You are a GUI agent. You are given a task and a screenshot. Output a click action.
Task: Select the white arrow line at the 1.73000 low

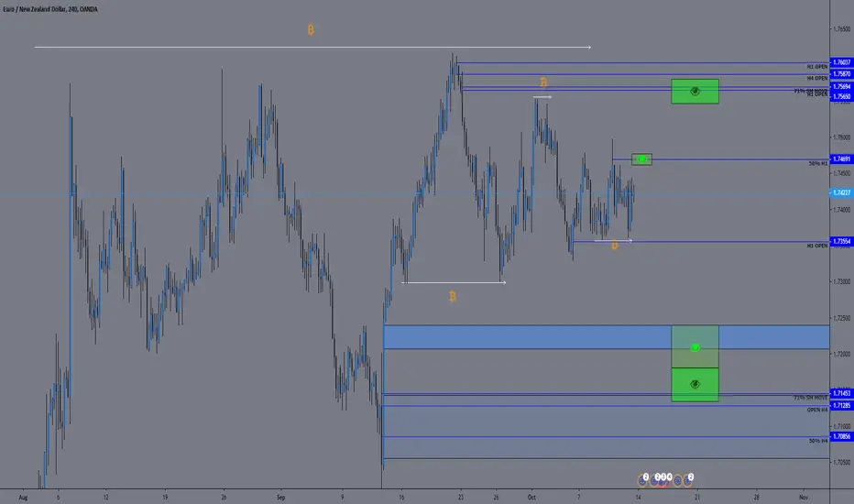[454, 282]
